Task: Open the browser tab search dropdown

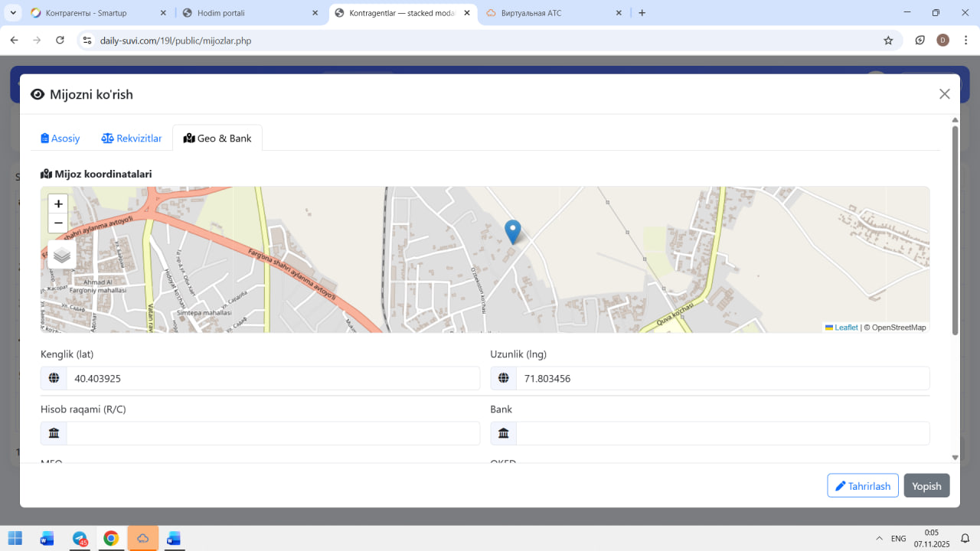Action: [x=13, y=13]
